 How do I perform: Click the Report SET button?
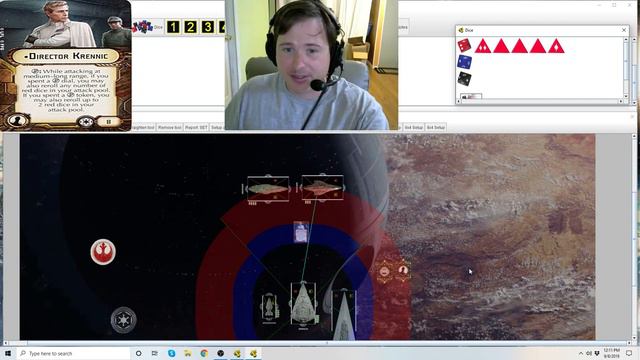pyautogui.click(x=196, y=127)
